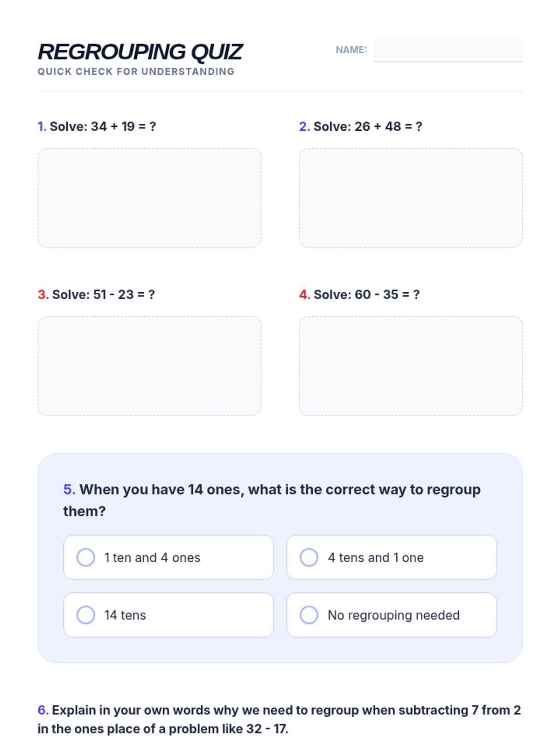Image resolution: width=560 pixels, height=747 pixels.
Task: Click the '1 ten and 4 ones' option text
Action: 152,557
